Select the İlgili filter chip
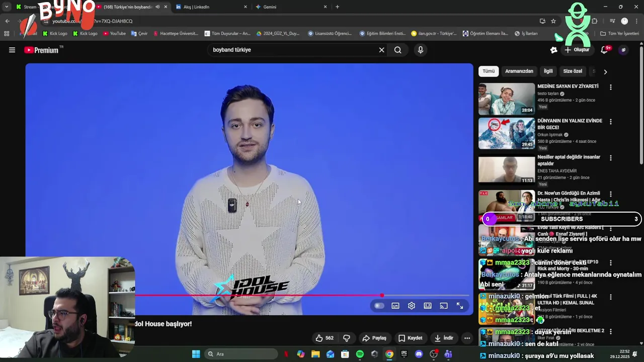644x362 pixels. pyautogui.click(x=548, y=71)
